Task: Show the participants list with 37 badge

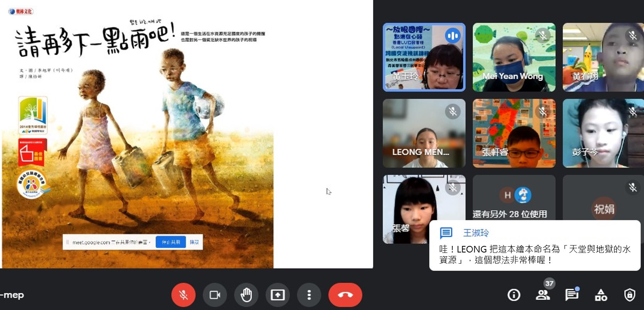Action: point(543,295)
